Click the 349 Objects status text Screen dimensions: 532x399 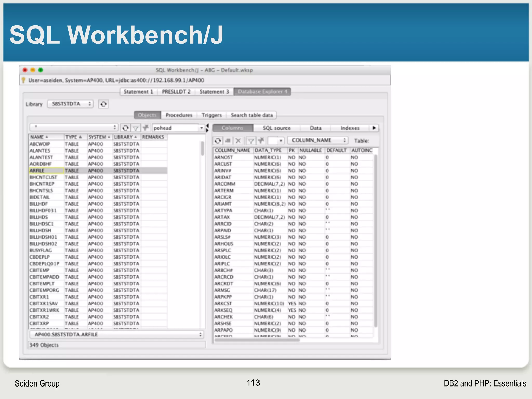click(44, 345)
